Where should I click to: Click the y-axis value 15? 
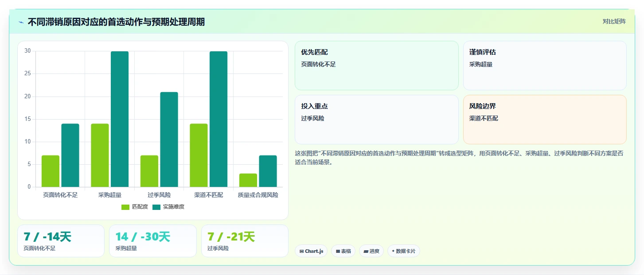[27, 119]
